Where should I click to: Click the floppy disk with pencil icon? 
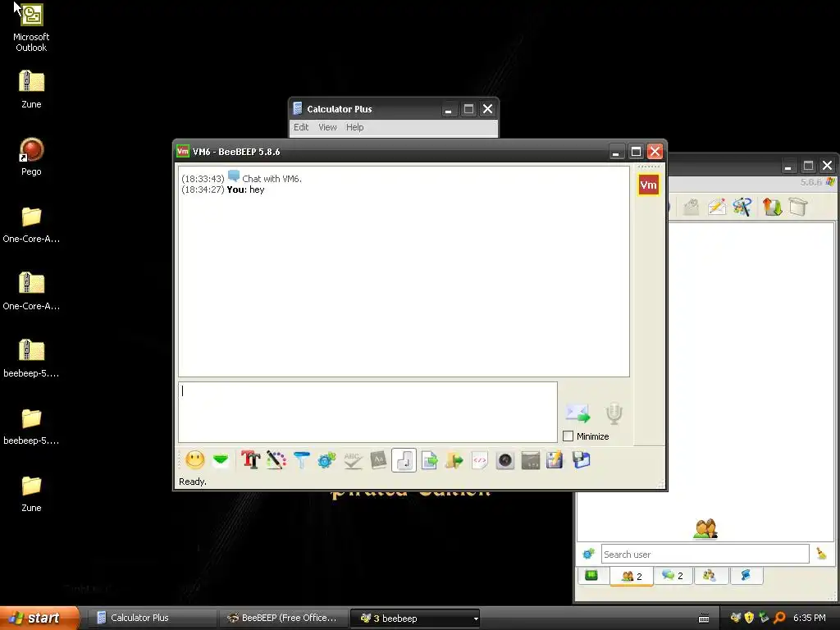click(x=555, y=459)
